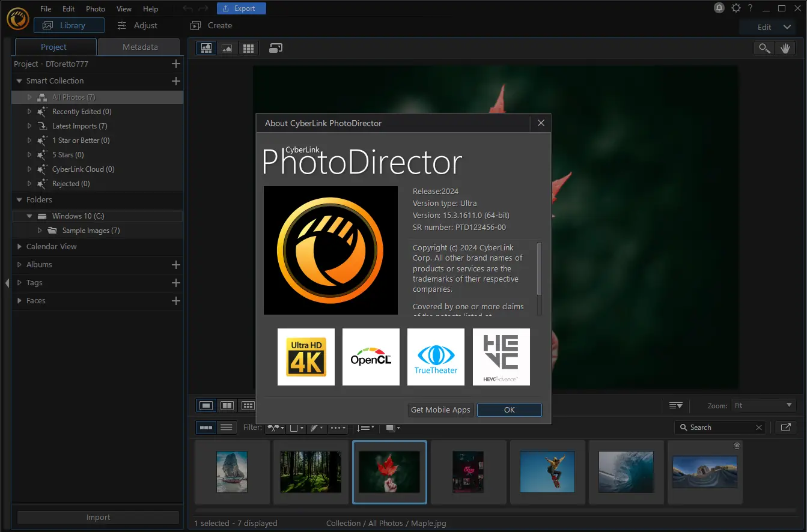The height and width of the screenshot is (532, 807).
Task: Click the TrueTheater logo
Action: pyautogui.click(x=436, y=357)
